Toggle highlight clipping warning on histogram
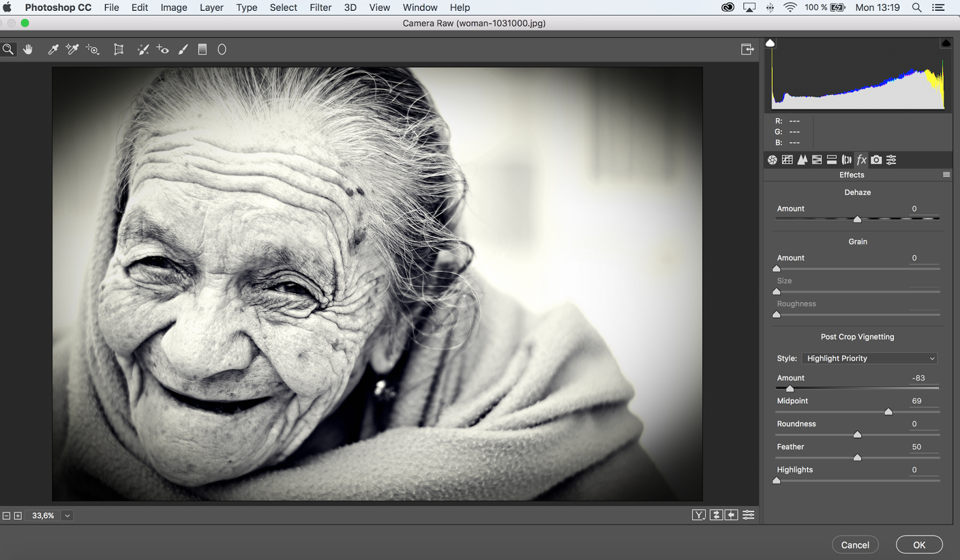960x560 pixels. point(946,43)
